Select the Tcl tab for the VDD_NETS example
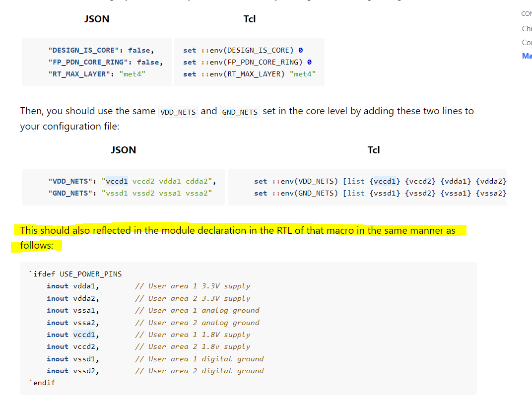This screenshot has width=532, height=405. 374,149
